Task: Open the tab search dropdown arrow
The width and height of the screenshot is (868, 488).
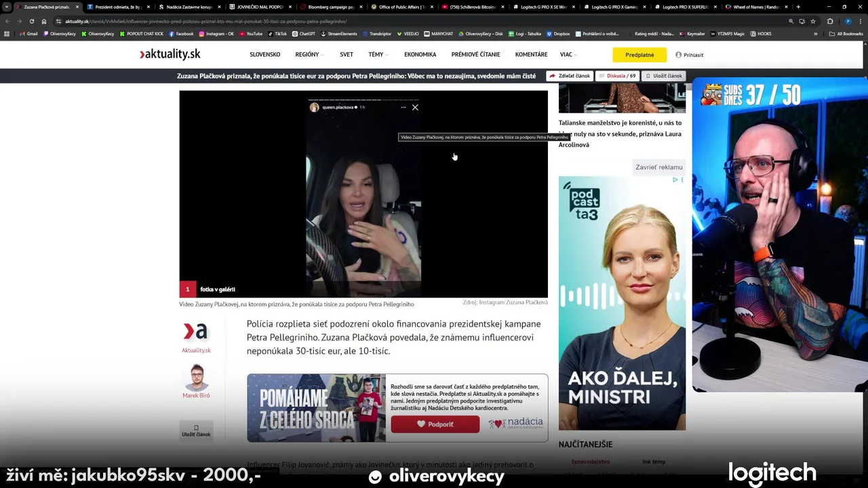Action: (7, 7)
